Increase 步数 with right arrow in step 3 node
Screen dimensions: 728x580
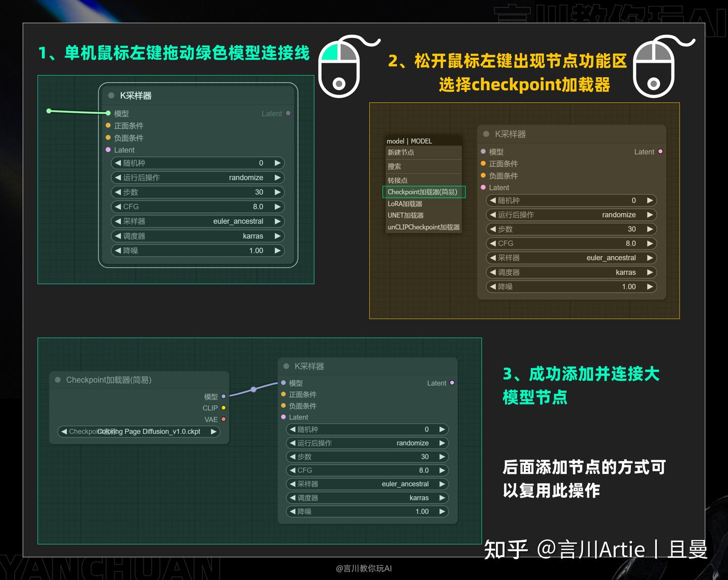442,457
